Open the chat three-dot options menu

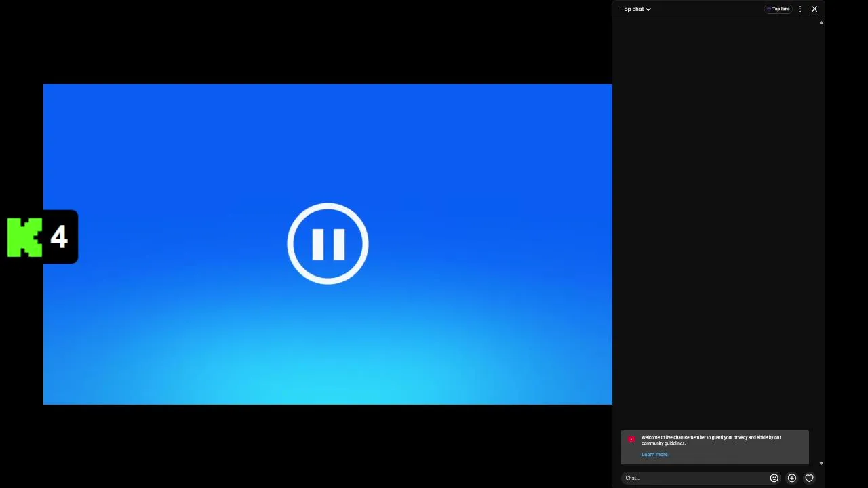coord(800,9)
